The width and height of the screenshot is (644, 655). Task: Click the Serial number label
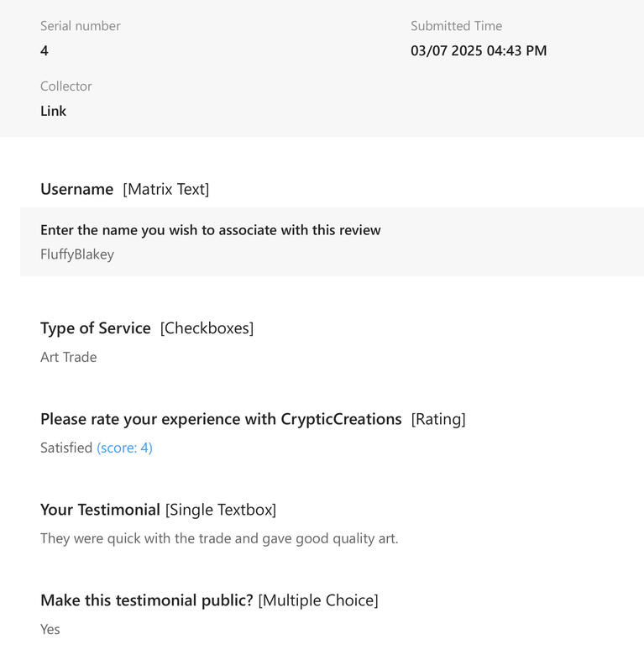(80, 26)
